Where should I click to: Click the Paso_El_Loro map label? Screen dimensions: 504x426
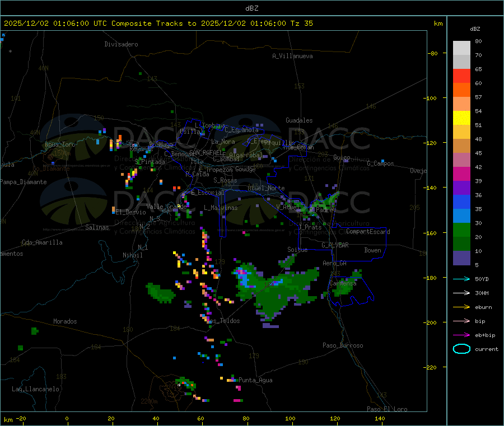click(x=388, y=409)
